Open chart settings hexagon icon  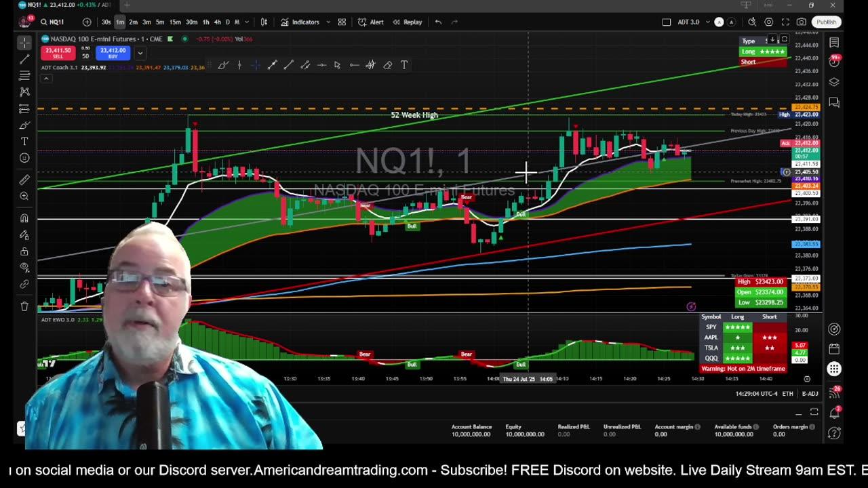(768, 22)
